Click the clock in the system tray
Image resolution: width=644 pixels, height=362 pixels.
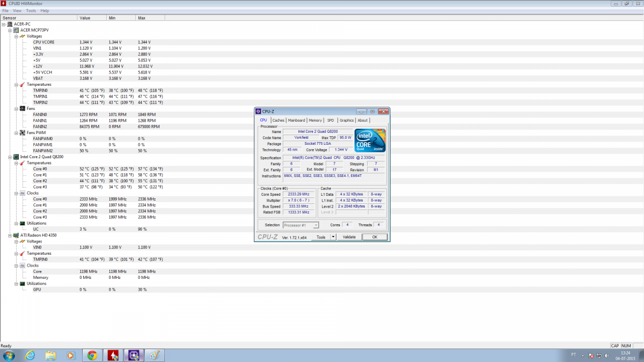(x=626, y=355)
